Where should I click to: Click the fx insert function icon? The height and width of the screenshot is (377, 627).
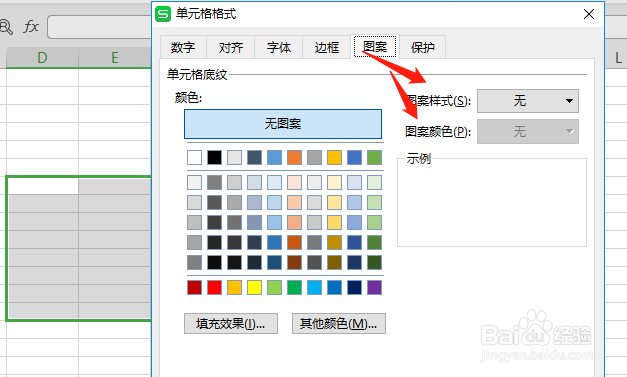[31, 27]
